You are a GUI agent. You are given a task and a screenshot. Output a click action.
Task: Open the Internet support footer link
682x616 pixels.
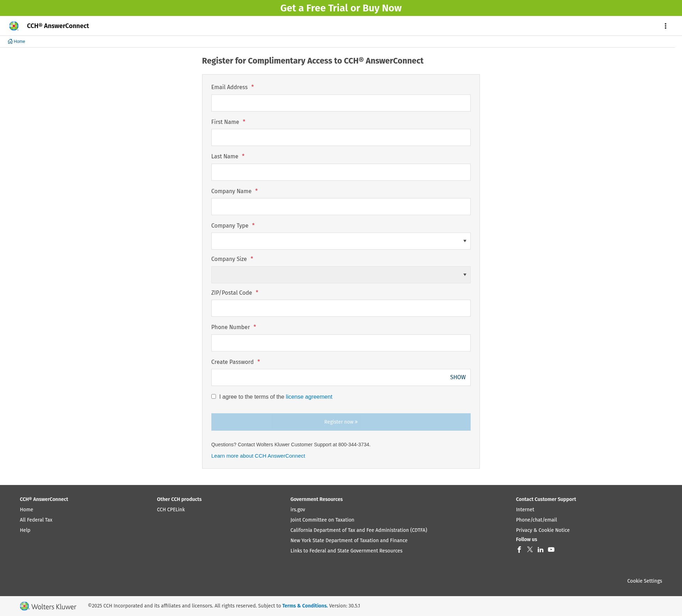click(525, 509)
